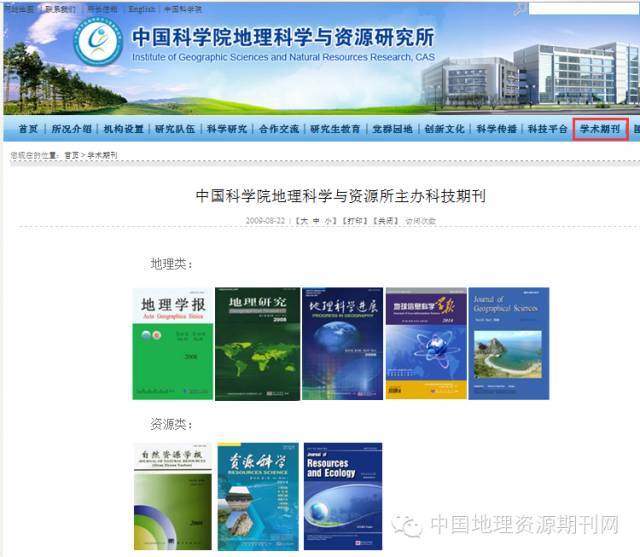
Task: Set medium font size with 中
Action: pyautogui.click(x=316, y=221)
